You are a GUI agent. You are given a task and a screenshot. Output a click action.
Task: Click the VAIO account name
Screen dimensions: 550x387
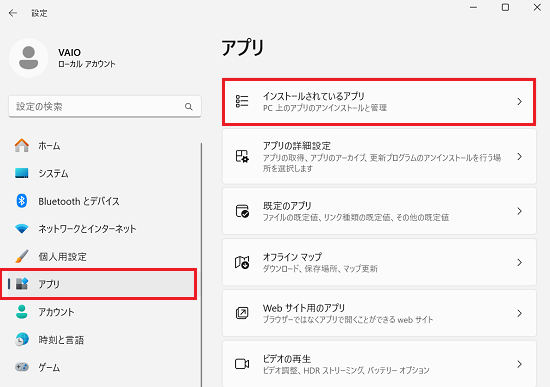click(x=69, y=52)
